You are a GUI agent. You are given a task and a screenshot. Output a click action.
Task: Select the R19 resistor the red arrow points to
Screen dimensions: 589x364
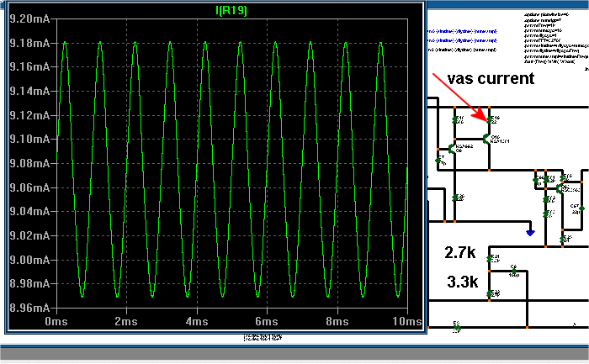[491, 119]
